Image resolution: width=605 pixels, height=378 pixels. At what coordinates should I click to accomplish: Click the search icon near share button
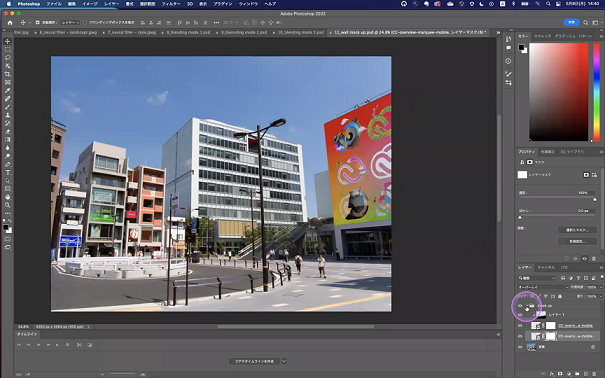tap(586, 23)
